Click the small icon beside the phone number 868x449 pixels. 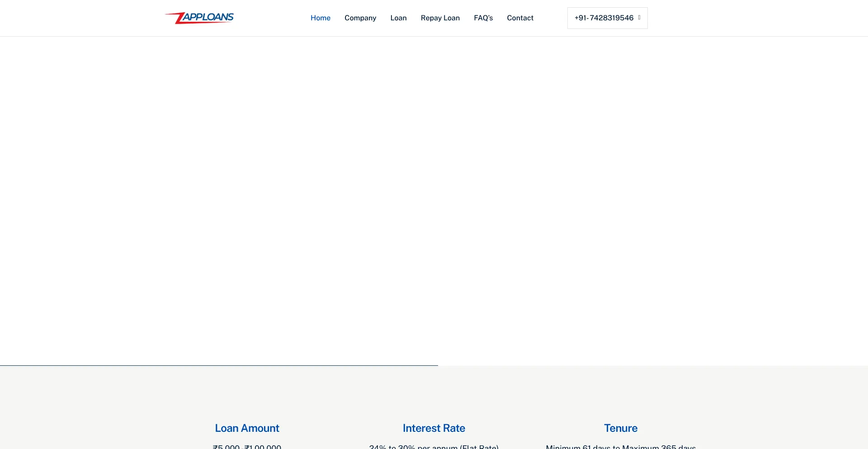[x=639, y=18]
